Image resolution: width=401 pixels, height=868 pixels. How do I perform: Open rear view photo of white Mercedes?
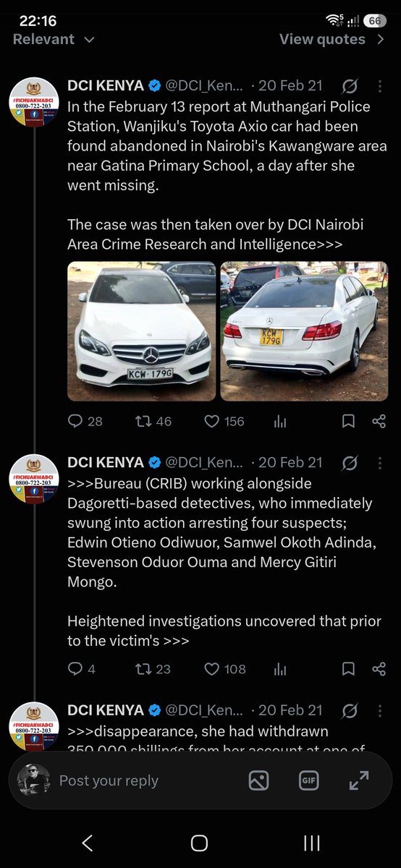click(304, 331)
